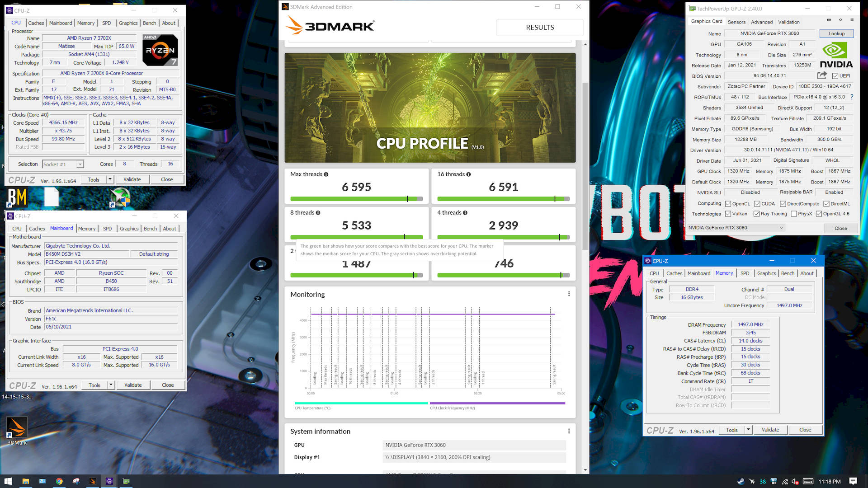
Task: Click the 4 threads score bar
Action: coord(503,237)
